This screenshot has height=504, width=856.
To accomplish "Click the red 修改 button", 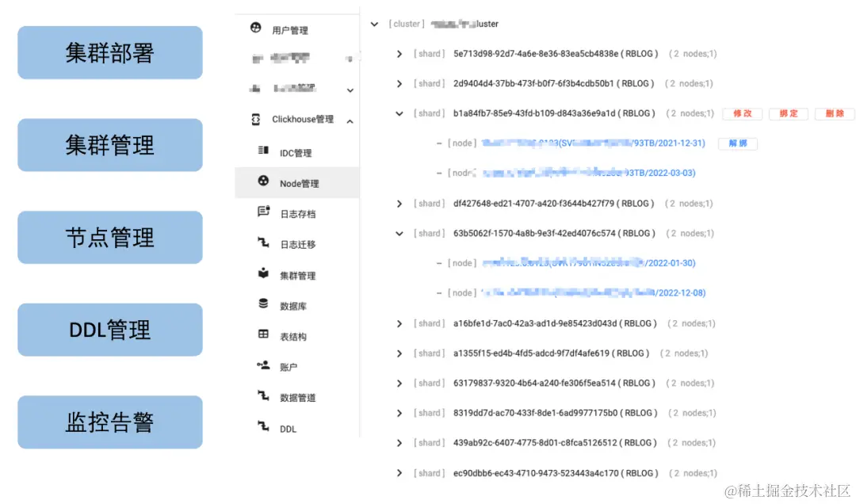I will click(743, 113).
